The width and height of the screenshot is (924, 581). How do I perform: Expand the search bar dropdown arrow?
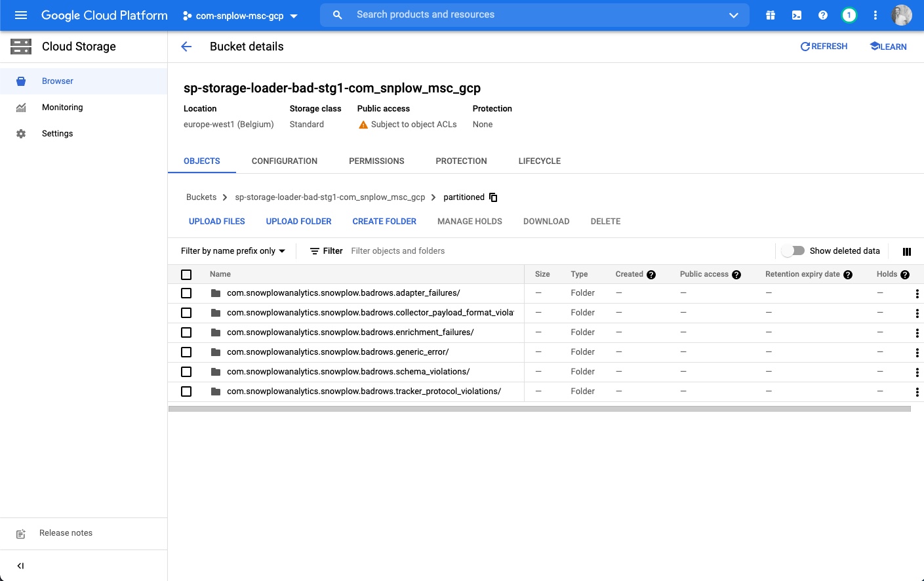coord(733,15)
